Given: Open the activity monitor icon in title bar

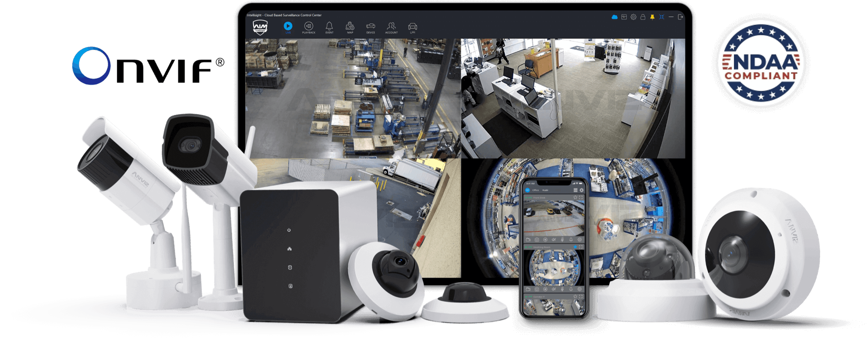Looking at the screenshot, I should coord(624,17).
